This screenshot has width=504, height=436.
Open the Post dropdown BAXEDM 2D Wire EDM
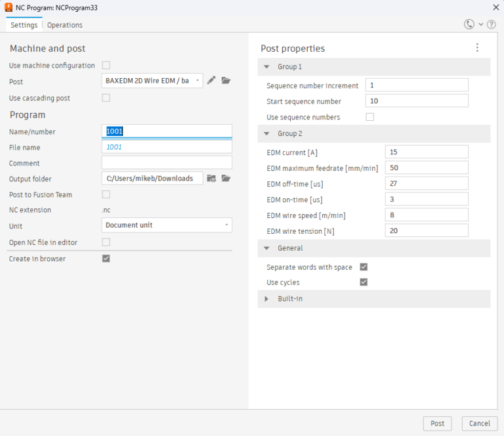(x=152, y=81)
